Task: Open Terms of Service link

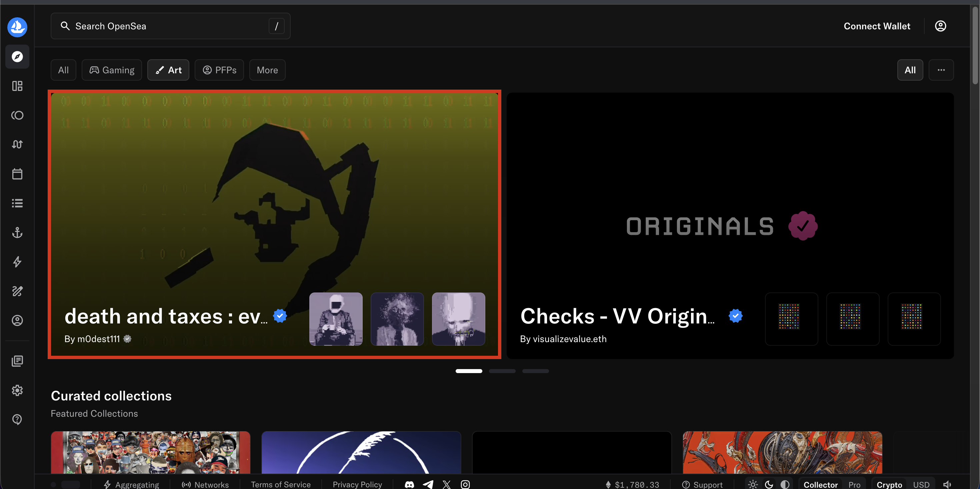Action: pyautogui.click(x=281, y=484)
